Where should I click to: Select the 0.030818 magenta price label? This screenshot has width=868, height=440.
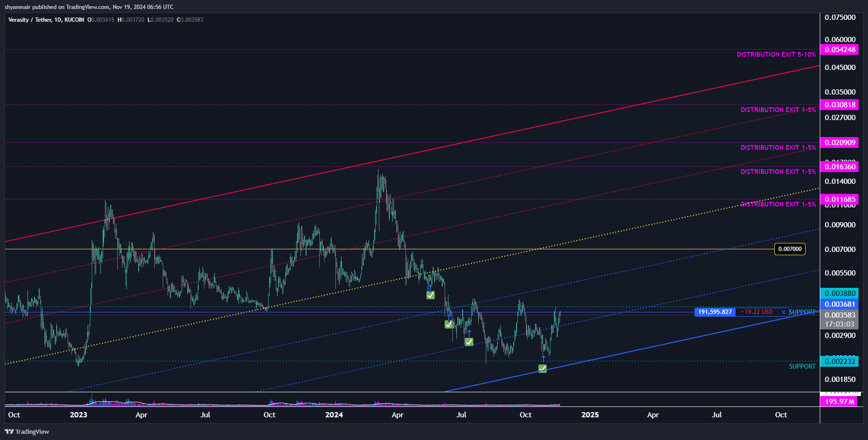[x=840, y=105]
